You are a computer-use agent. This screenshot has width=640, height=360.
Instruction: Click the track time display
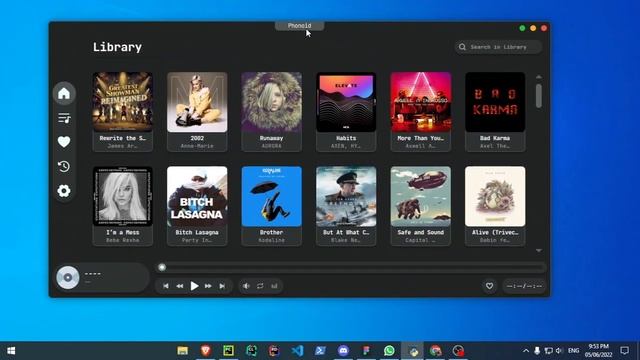coord(524,286)
